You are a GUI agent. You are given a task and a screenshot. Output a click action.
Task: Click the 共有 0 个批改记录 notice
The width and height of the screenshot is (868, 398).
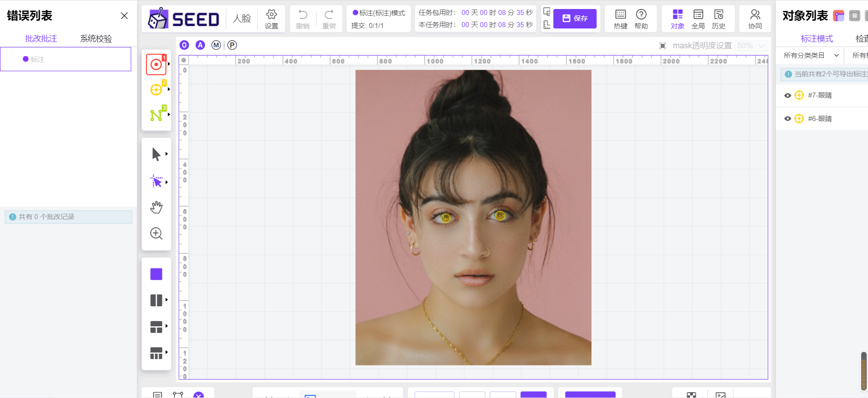[x=68, y=217]
